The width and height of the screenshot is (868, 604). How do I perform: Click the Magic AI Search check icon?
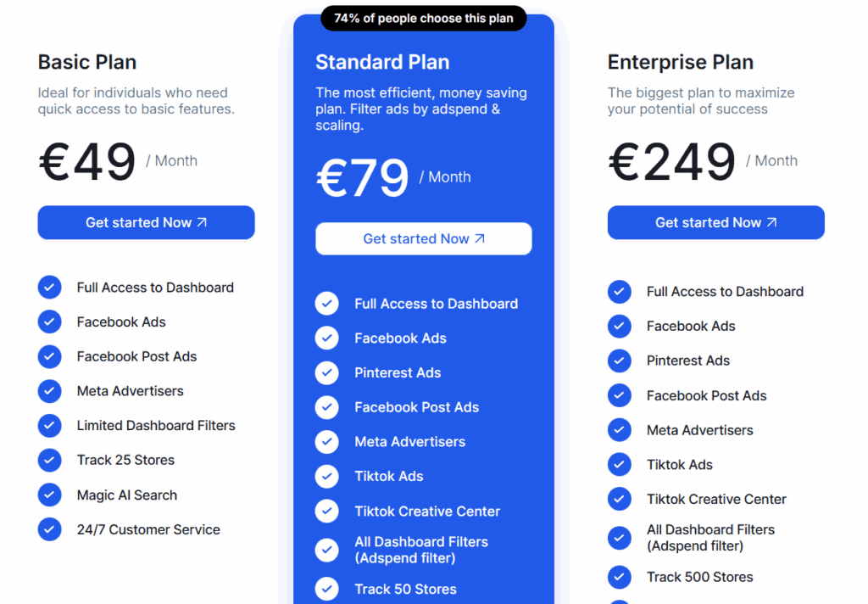point(49,495)
